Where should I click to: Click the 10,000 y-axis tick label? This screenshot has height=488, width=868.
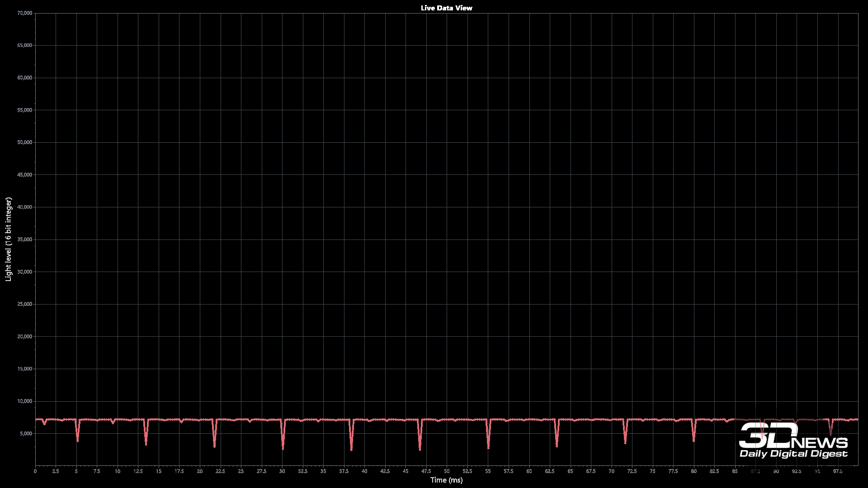point(25,401)
